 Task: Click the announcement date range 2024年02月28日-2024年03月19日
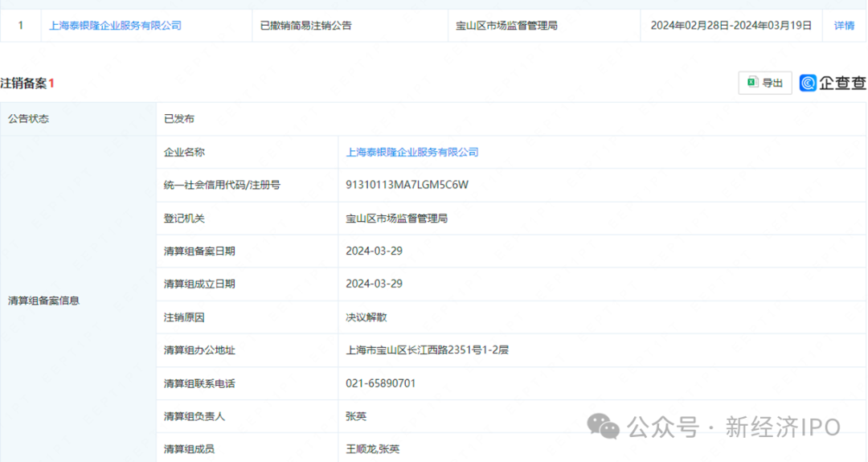tap(731, 26)
